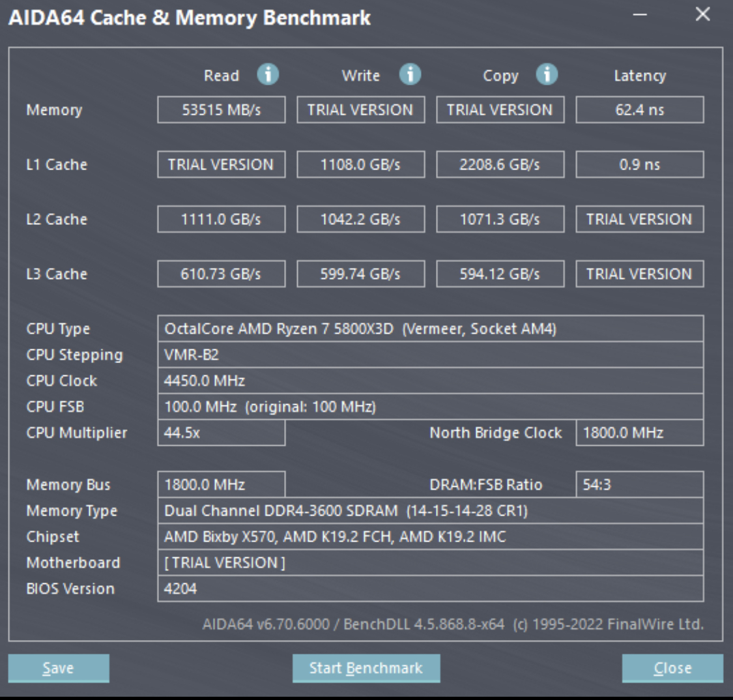Click the CPU Multiplier 44.5x field
This screenshot has width=733, height=700.
(x=221, y=433)
